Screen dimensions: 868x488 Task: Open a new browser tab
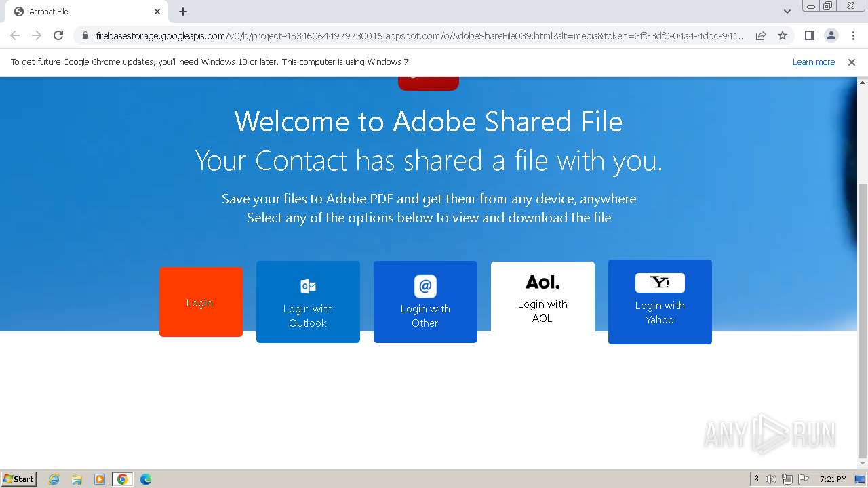tap(183, 12)
